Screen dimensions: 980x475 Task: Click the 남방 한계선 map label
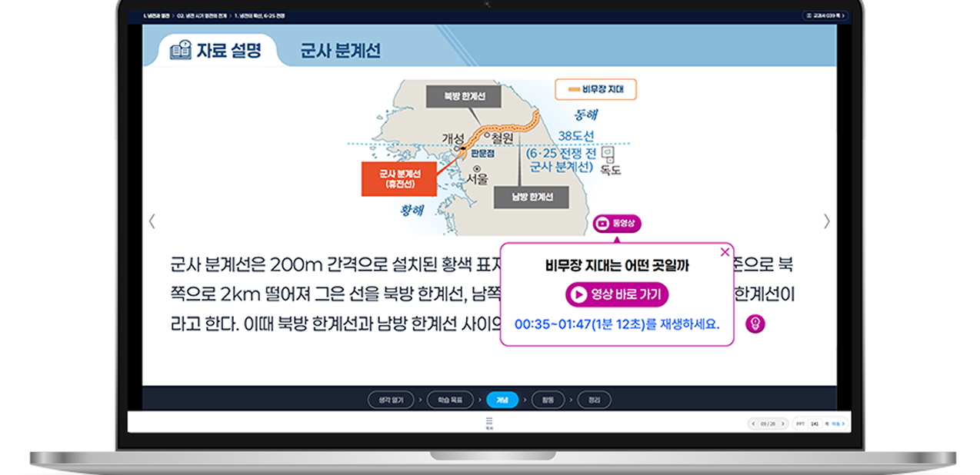pos(531,197)
